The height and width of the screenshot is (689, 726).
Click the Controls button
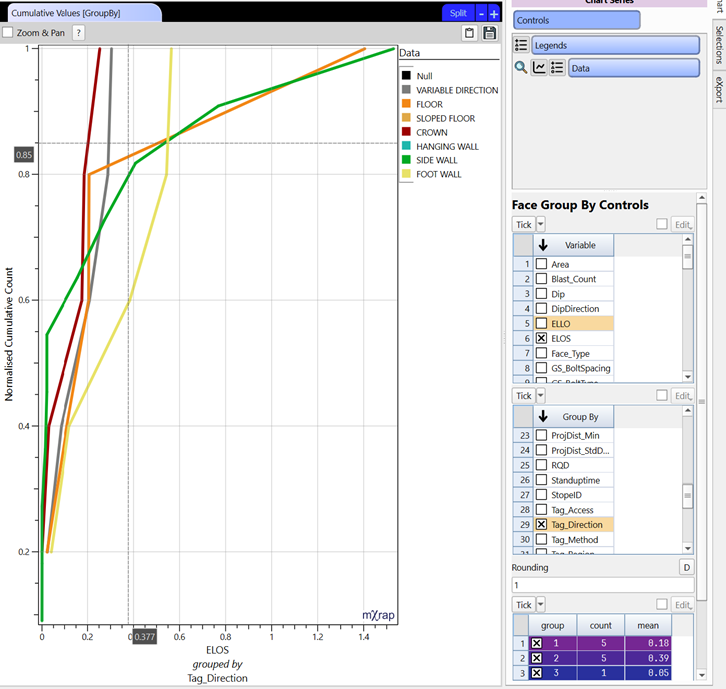[576, 20]
